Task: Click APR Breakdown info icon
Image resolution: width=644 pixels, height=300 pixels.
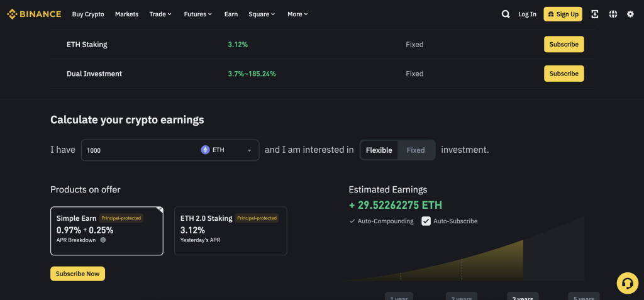Action: 103,240
